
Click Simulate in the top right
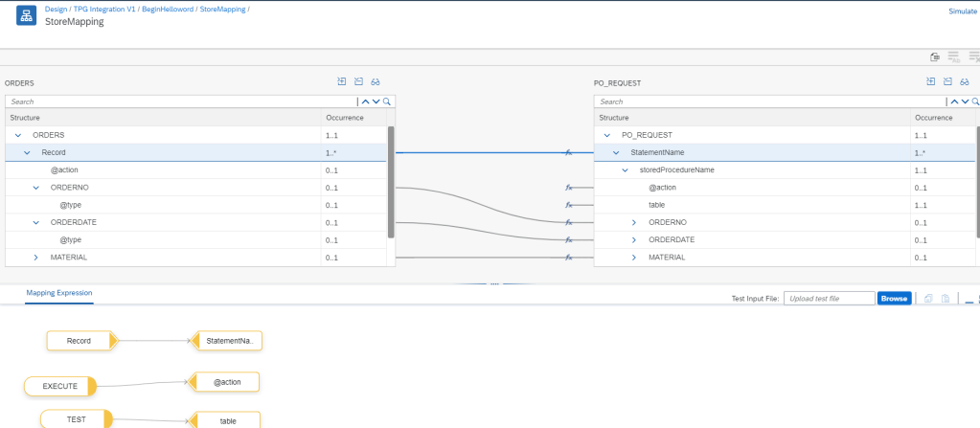tap(962, 12)
